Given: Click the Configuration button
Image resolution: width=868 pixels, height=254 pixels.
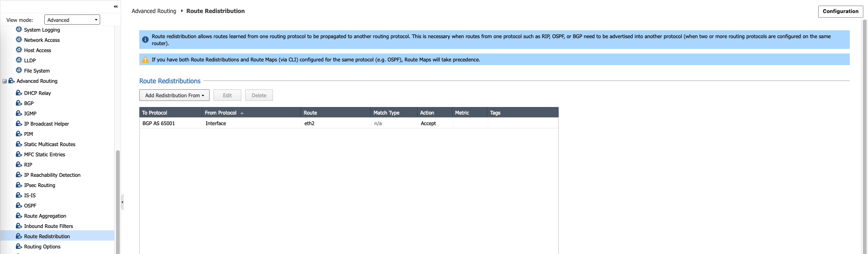Looking at the screenshot, I should point(840,12).
